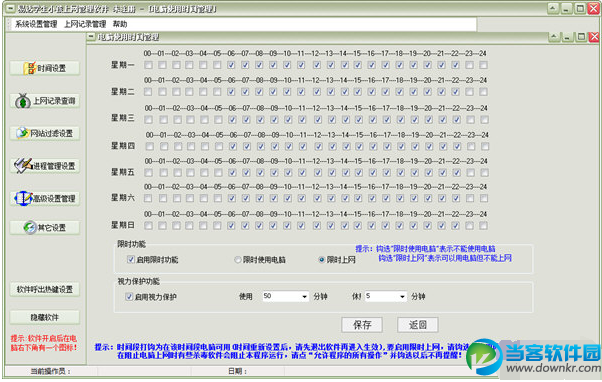Toggle 星期日 checkbox under hour 17
The width and height of the screenshot is (602, 382).
point(385,225)
